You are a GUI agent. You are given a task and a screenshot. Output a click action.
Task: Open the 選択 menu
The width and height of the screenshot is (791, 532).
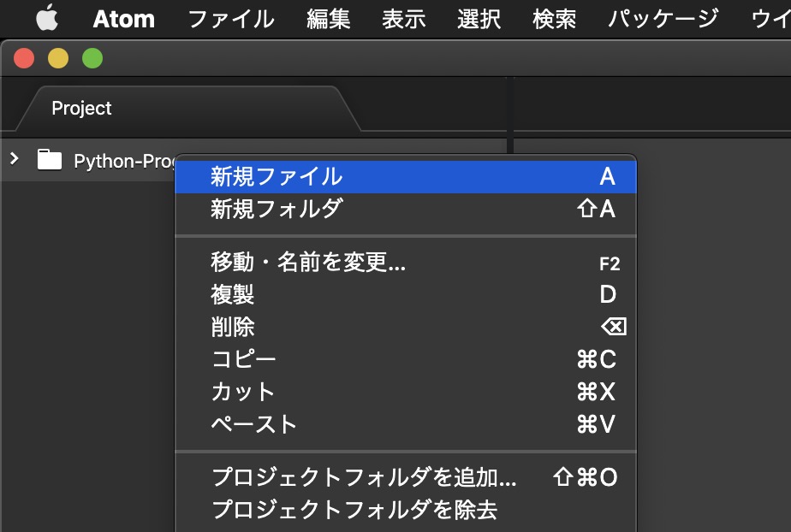(x=479, y=19)
